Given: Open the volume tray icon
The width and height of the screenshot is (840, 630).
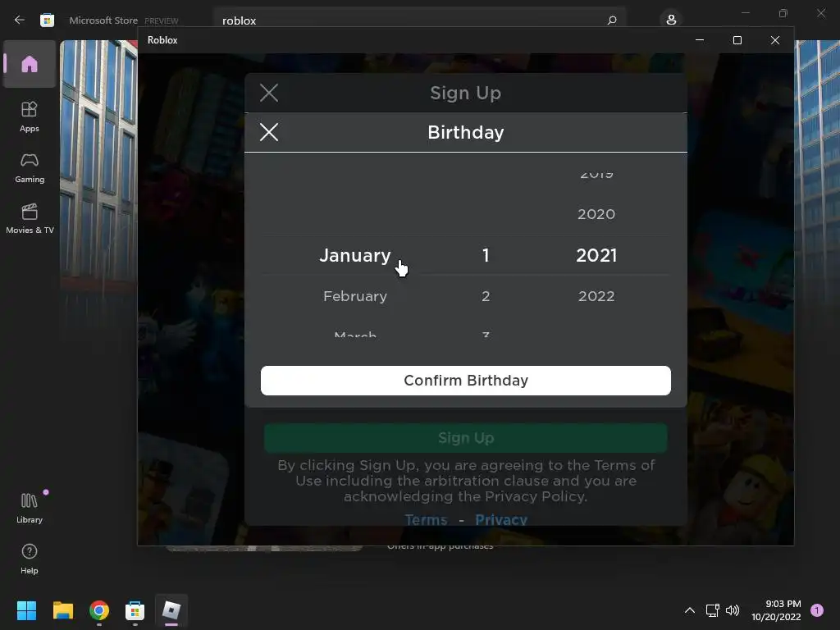Looking at the screenshot, I should click(733, 610).
